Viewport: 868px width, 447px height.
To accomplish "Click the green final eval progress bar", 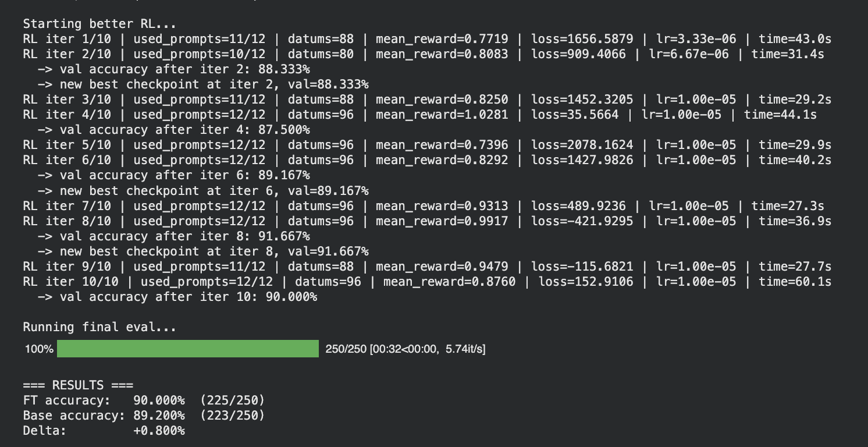I will pos(187,349).
